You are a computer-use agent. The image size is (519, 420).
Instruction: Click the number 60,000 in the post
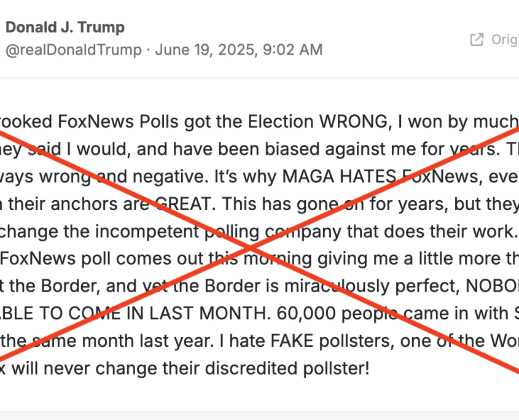[x=306, y=313]
